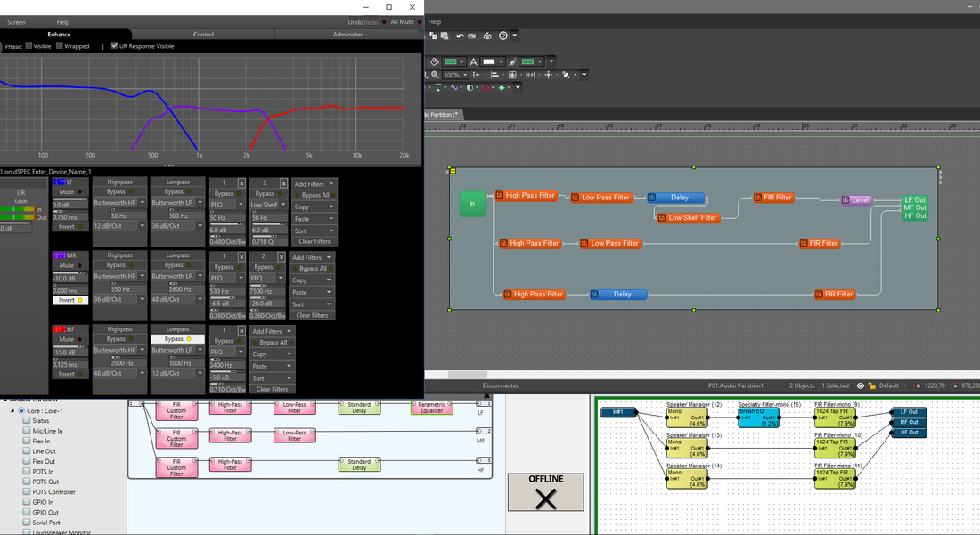Open the 100% zoom level dropdown
The height and width of the screenshot is (535, 980).
point(454,75)
